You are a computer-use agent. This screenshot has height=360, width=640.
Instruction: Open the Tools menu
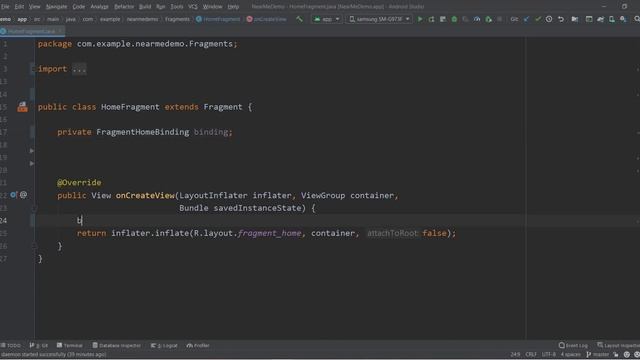[x=177, y=7]
